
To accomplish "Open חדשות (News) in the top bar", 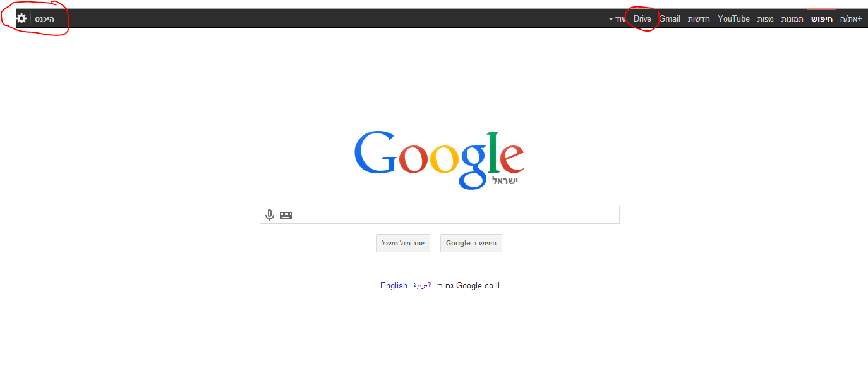I will 699,19.
